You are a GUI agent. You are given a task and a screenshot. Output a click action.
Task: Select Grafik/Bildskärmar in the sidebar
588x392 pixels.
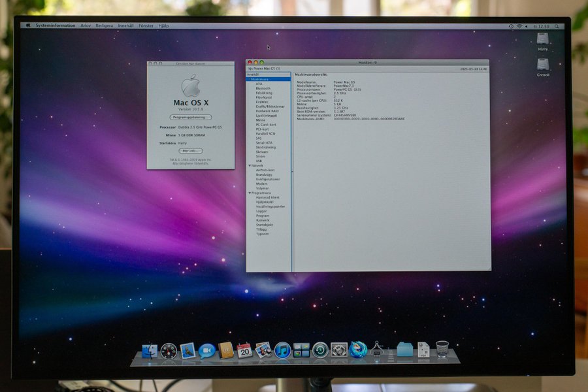click(x=270, y=106)
